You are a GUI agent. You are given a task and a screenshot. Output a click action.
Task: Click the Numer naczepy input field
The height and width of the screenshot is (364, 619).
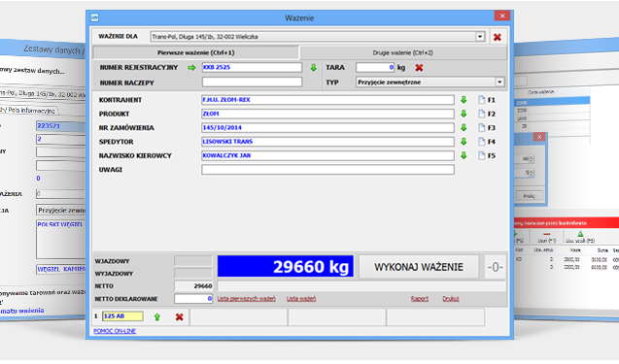tap(252, 83)
